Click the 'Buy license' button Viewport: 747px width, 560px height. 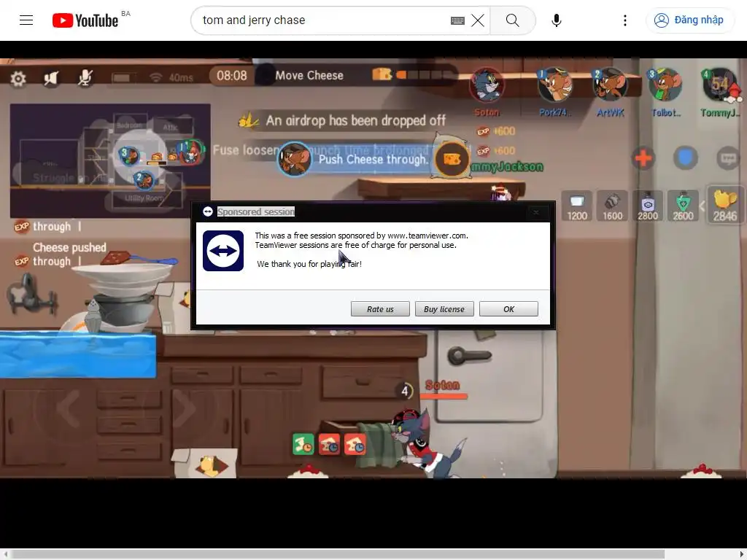pos(444,309)
